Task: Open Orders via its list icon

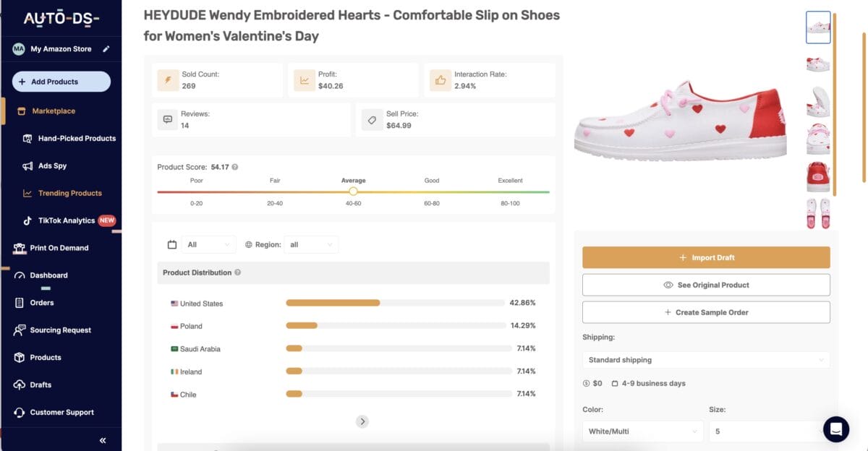Action: pos(18,302)
